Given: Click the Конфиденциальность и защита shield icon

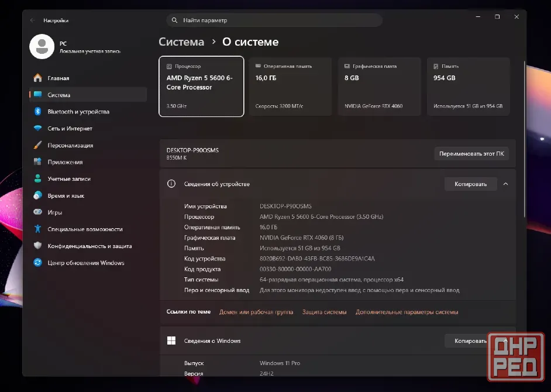Looking at the screenshot, I should [37, 246].
